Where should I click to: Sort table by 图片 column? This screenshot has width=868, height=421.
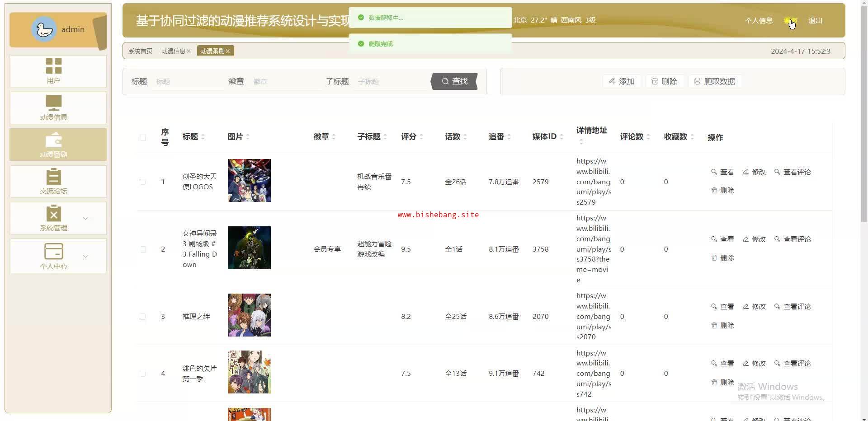point(248,137)
